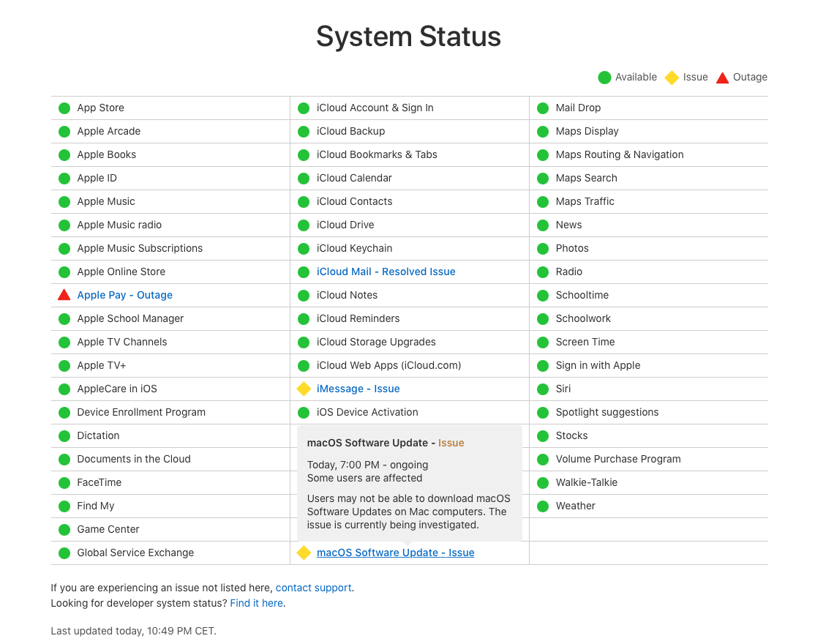Click the iCloud Keychain service entry
815x644 pixels.
pyautogui.click(x=354, y=248)
